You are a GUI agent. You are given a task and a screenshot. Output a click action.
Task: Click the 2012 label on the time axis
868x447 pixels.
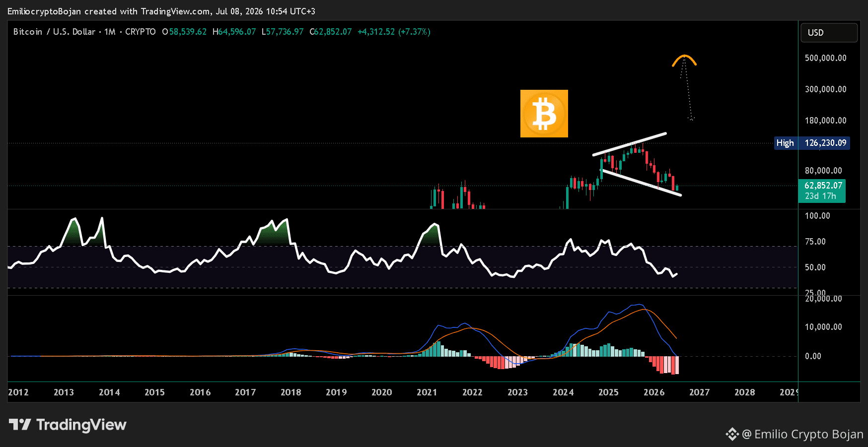click(x=18, y=392)
